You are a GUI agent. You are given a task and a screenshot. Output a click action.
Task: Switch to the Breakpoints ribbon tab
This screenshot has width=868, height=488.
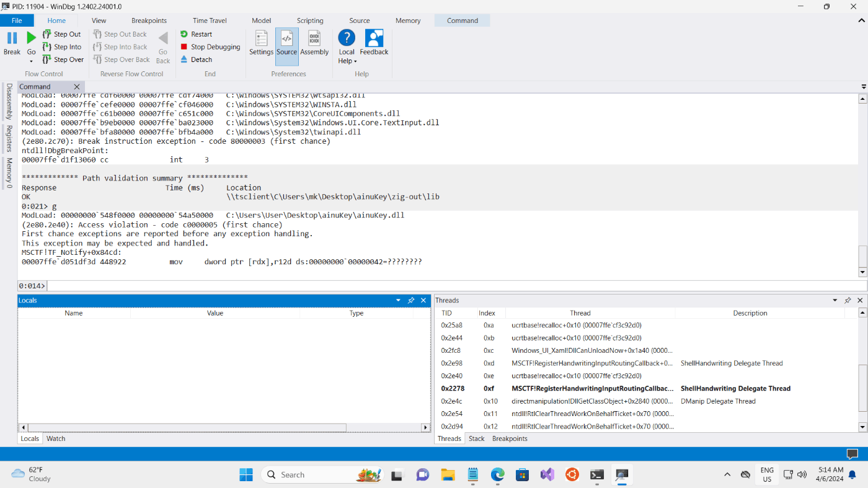coord(149,20)
